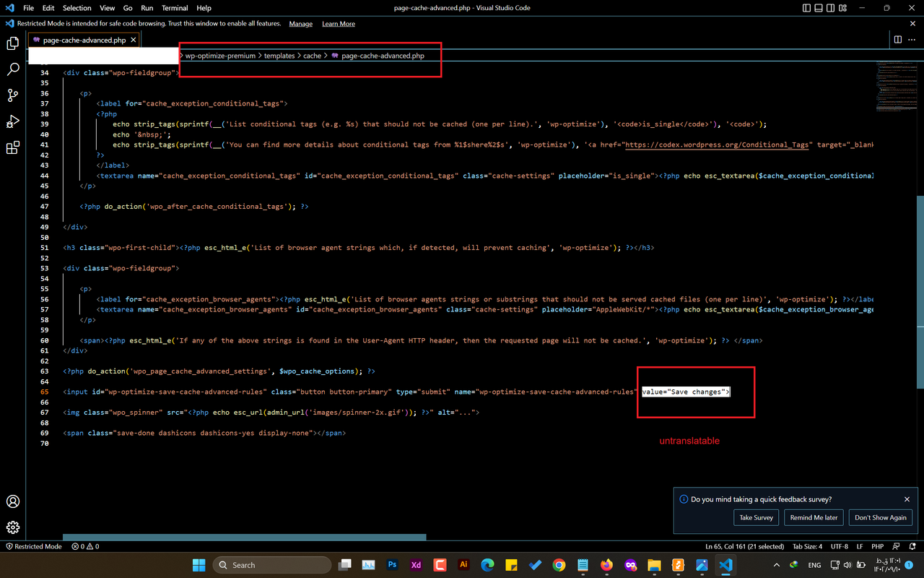This screenshot has width=924, height=578.
Task: Click line number 51 in gutter
Action: (45, 248)
